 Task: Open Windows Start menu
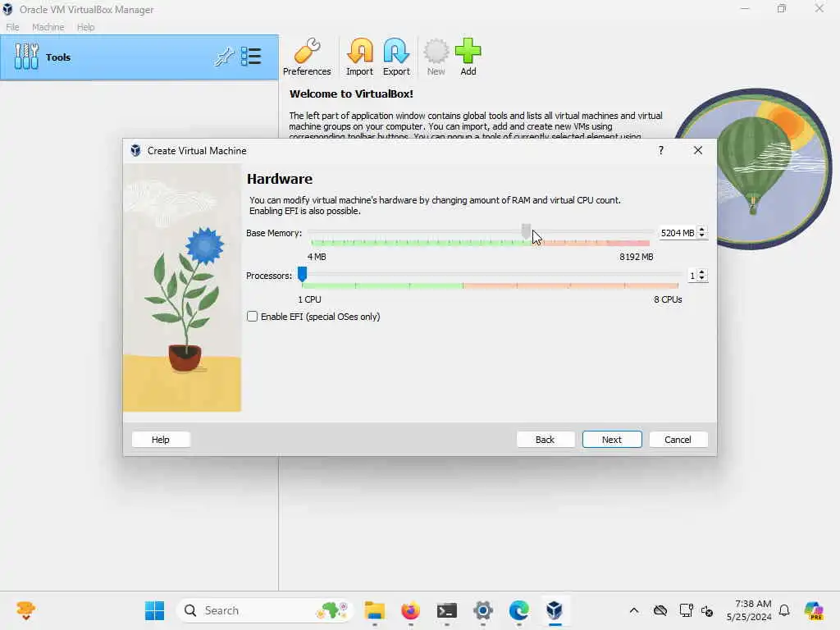pyautogui.click(x=155, y=610)
